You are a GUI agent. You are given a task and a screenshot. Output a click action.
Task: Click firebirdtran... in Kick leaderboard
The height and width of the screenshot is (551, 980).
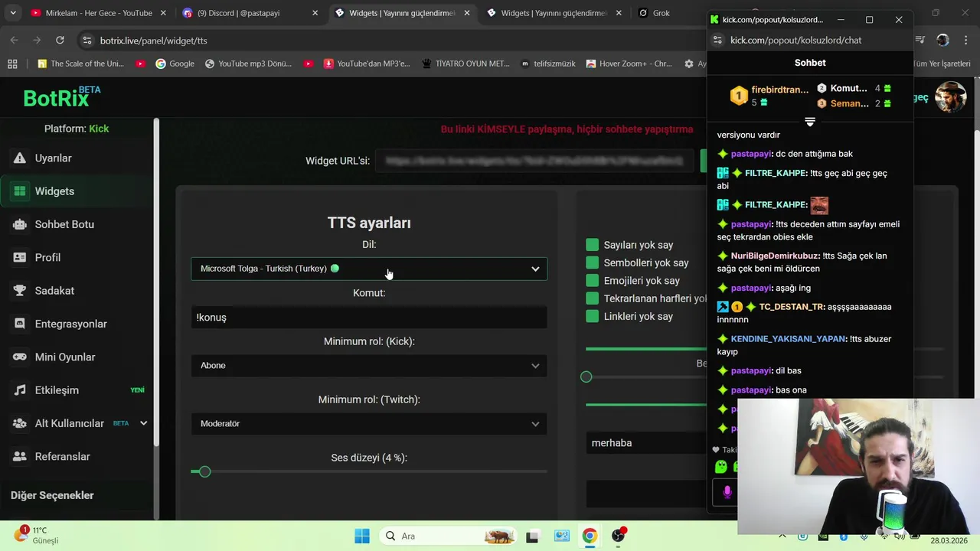(x=779, y=90)
